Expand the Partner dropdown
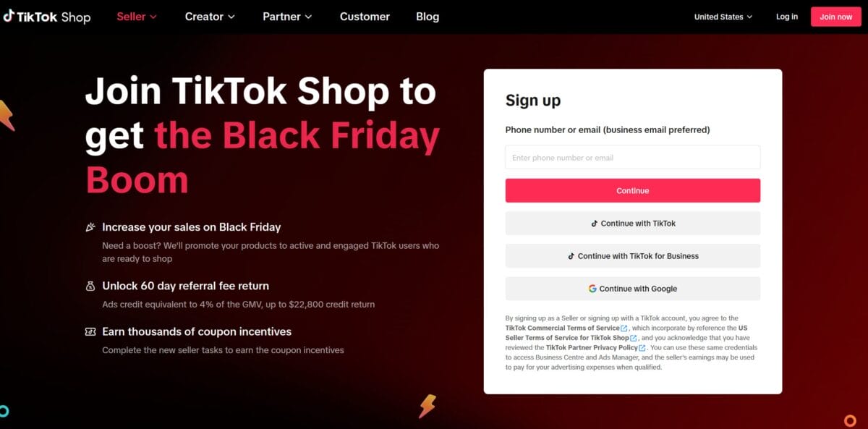 pos(286,16)
